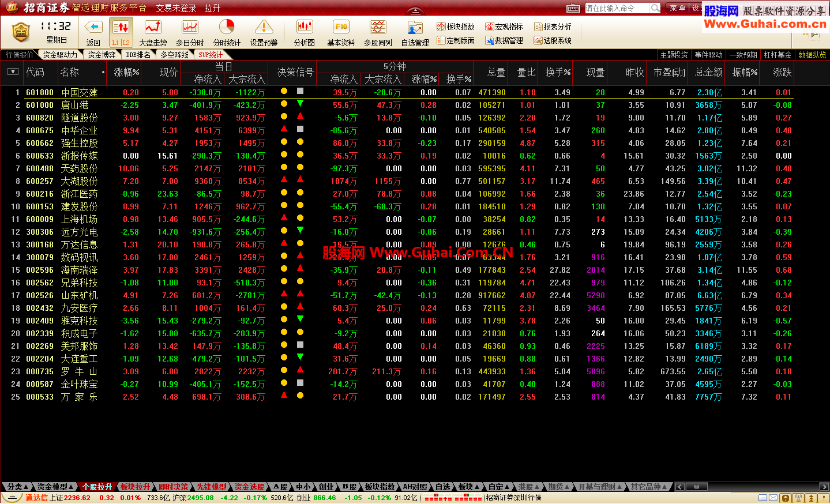Screen dimensions: 830x504
Task: Select the 资金选股 bottom tab
Action: click(249, 487)
